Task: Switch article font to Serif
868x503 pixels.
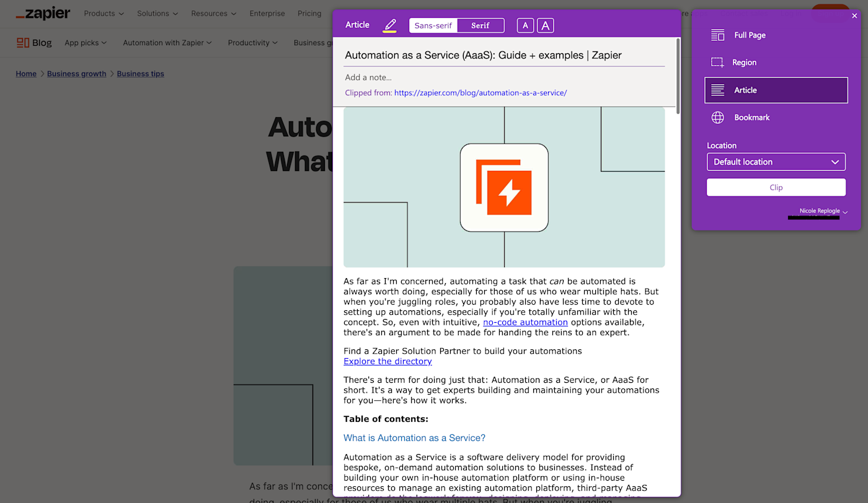Action: pos(480,25)
